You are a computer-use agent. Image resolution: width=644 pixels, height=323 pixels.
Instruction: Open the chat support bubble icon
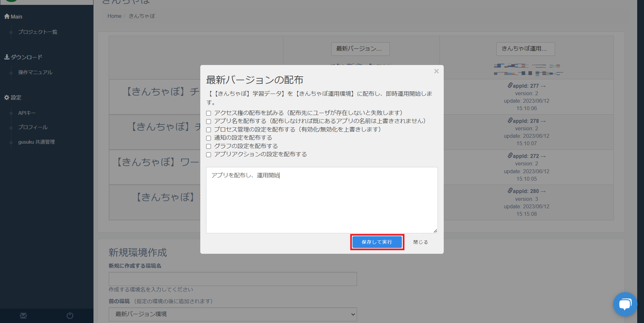625,304
